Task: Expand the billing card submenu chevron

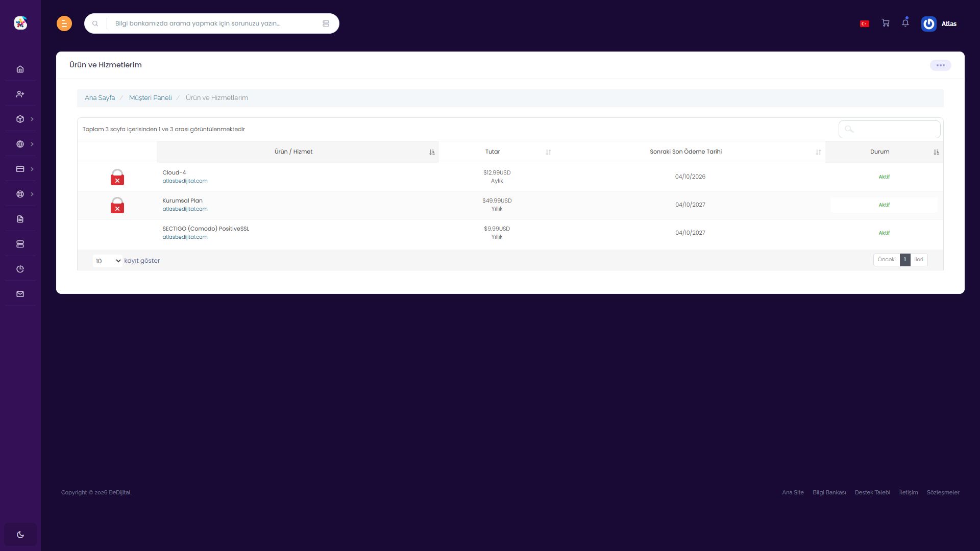Action: coord(32,169)
